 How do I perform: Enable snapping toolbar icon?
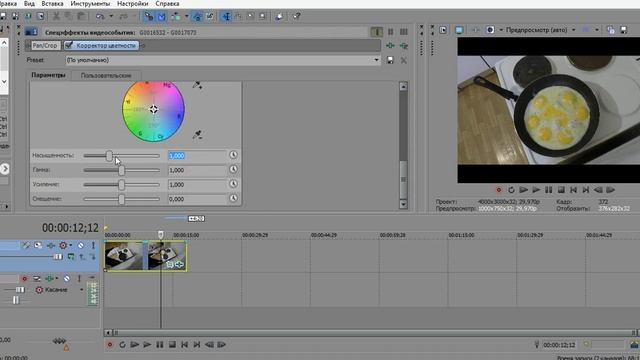click(149, 16)
